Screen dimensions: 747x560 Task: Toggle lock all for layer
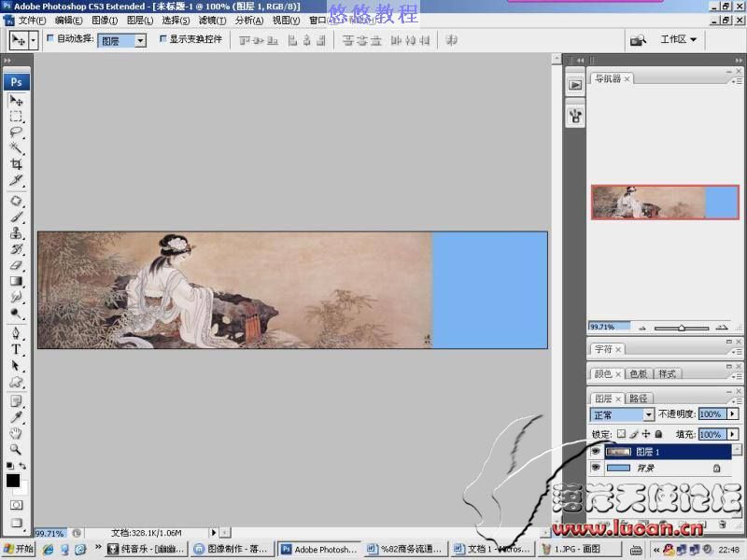(x=658, y=434)
